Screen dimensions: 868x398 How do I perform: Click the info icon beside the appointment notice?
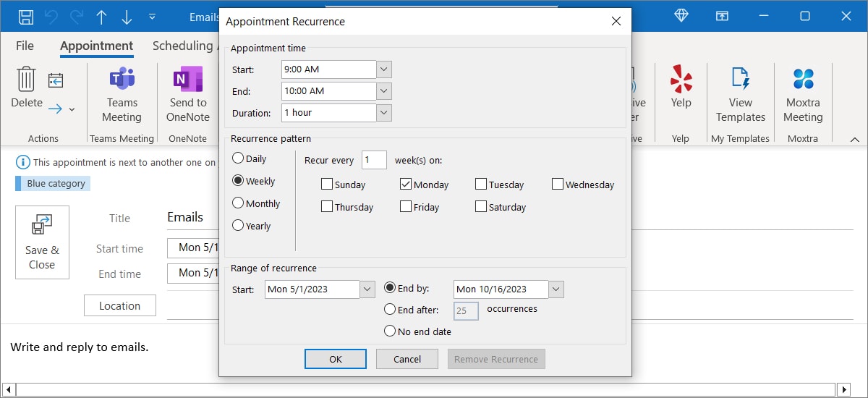point(23,162)
